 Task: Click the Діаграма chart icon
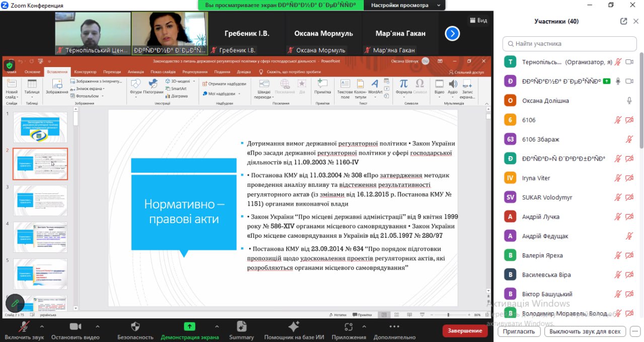coord(176,96)
